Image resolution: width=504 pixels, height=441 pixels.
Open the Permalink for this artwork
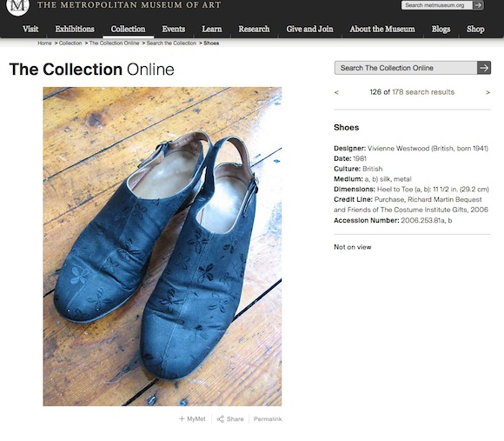(x=268, y=418)
